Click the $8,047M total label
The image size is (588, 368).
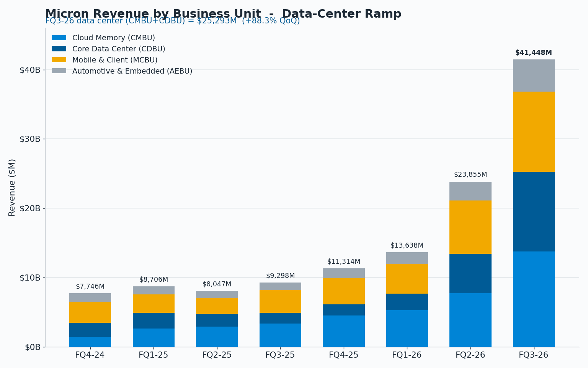click(217, 284)
